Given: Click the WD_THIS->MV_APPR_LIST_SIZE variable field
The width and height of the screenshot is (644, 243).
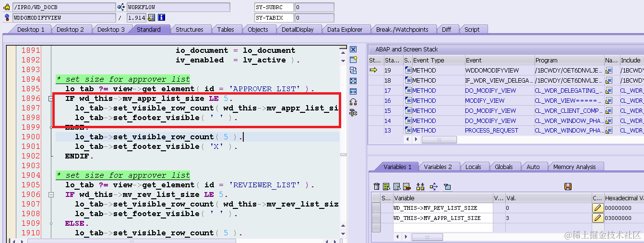Looking at the screenshot, I should tap(442, 218).
